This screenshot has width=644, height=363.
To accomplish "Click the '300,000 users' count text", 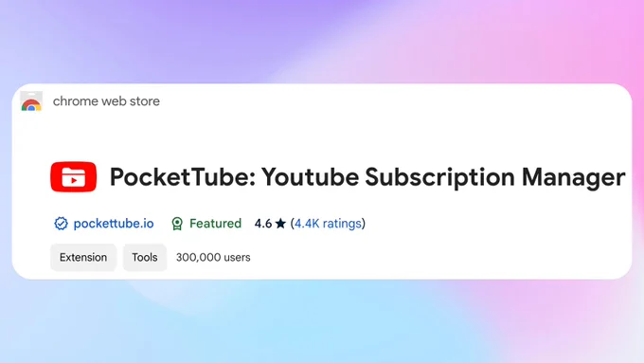I will pyautogui.click(x=213, y=258).
